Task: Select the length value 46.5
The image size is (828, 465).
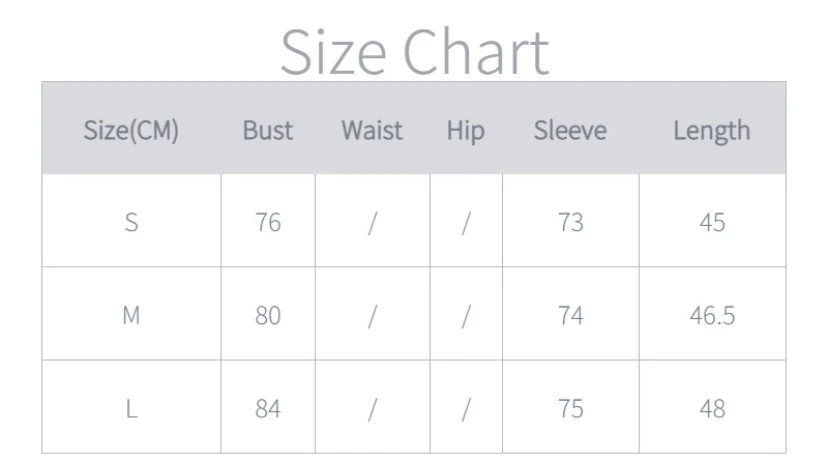Action: [712, 315]
